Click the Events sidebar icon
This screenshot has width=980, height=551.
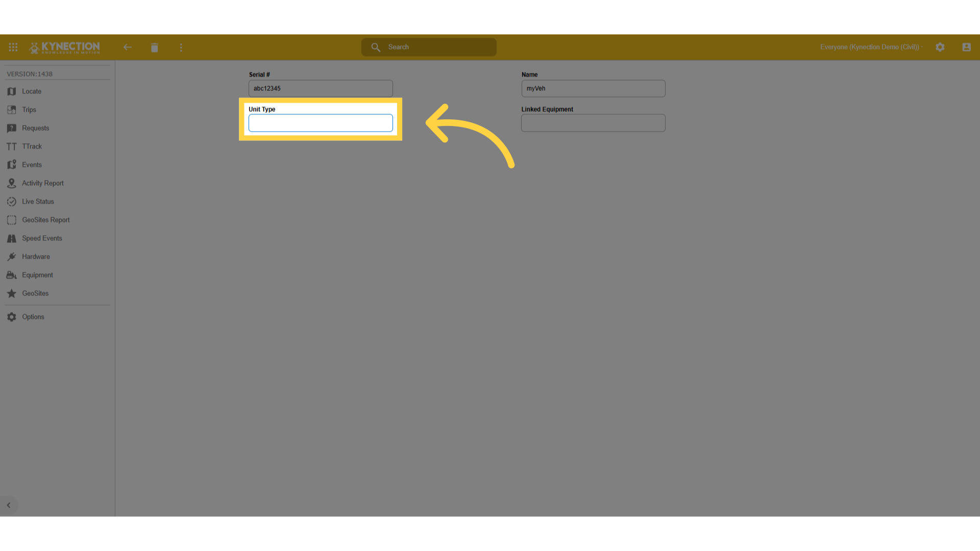pos(12,165)
